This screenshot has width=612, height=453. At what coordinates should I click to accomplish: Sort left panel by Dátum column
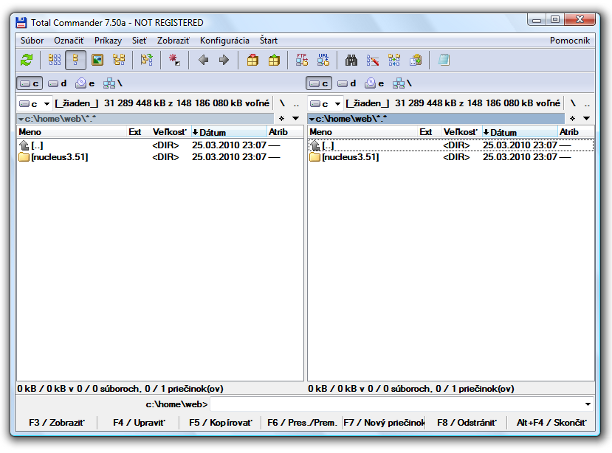tap(229, 132)
